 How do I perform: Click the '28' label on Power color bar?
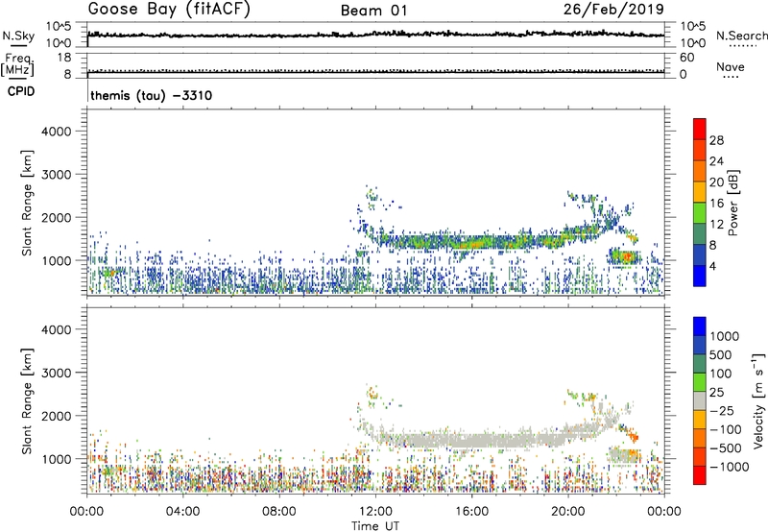click(716, 140)
